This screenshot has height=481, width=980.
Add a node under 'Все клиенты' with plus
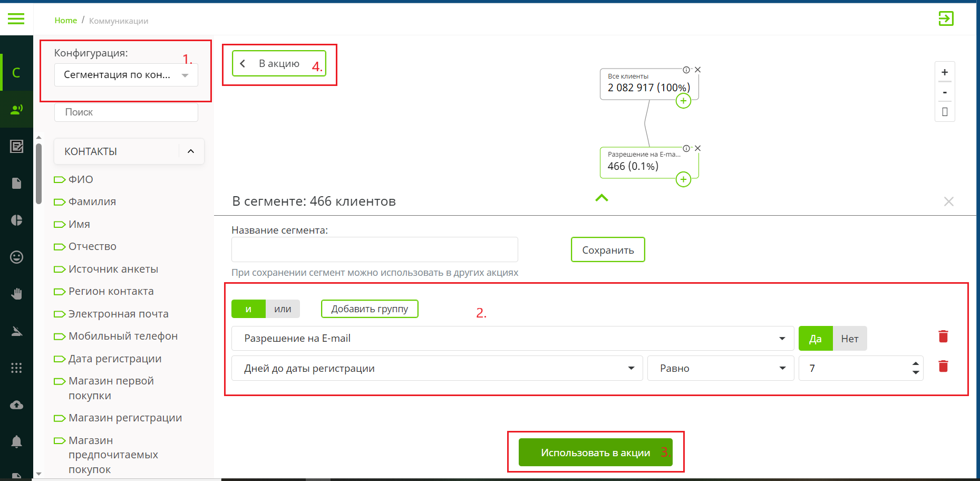(x=683, y=101)
